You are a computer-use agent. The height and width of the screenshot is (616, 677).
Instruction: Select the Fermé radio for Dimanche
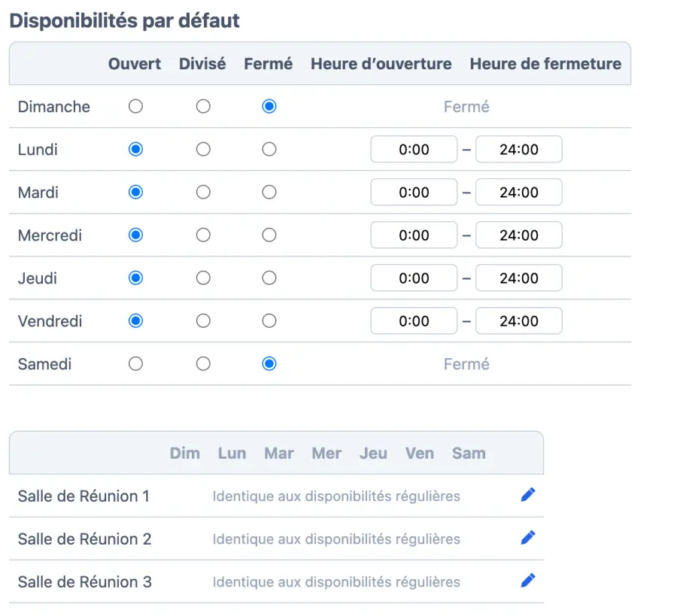tap(269, 107)
